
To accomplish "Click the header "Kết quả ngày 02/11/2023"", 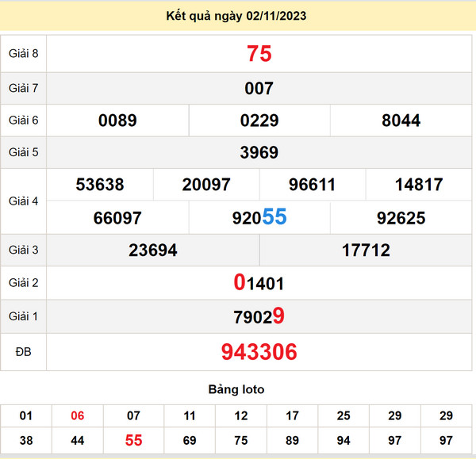I will click(x=236, y=16).
